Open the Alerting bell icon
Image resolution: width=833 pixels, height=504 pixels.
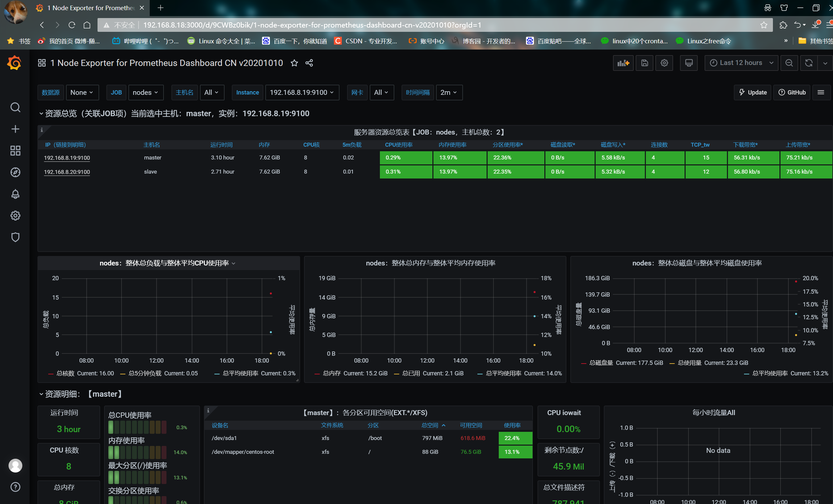(15, 194)
